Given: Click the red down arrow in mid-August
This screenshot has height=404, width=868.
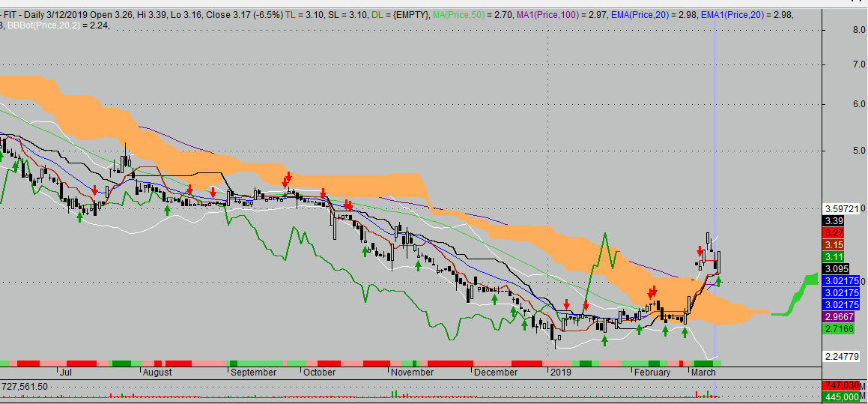Looking at the screenshot, I should click(x=190, y=190).
